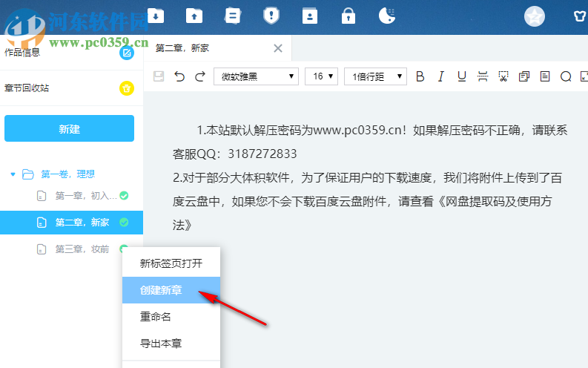Redo the last edit
588x368 pixels.
(x=200, y=76)
